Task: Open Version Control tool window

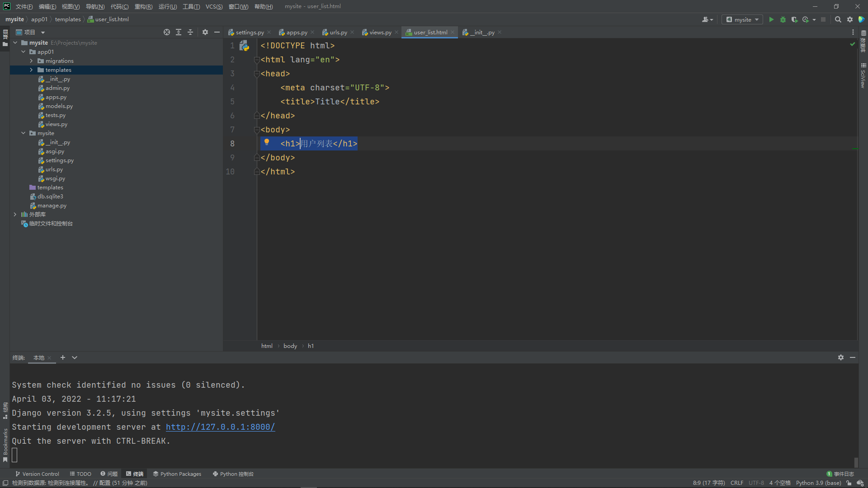Action: pos(37,474)
